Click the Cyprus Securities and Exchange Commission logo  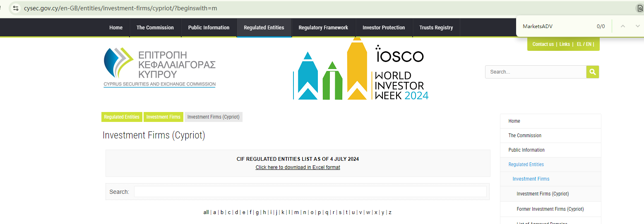pyautogui.click(x=160, y=67)
